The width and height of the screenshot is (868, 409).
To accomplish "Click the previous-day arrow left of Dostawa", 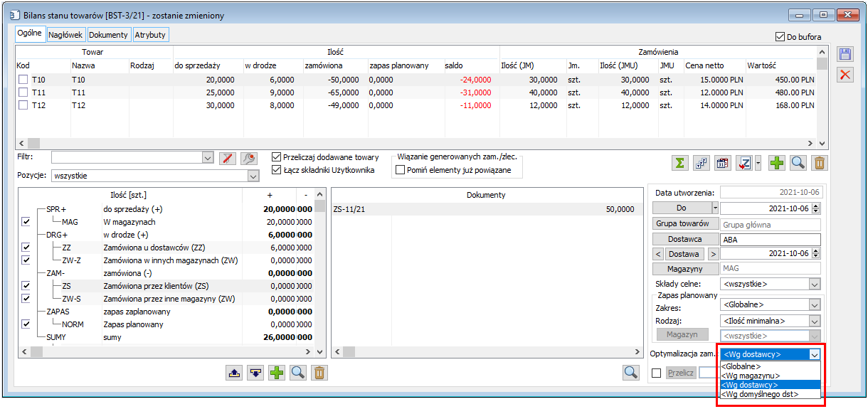I will click(x=658, y=254).
